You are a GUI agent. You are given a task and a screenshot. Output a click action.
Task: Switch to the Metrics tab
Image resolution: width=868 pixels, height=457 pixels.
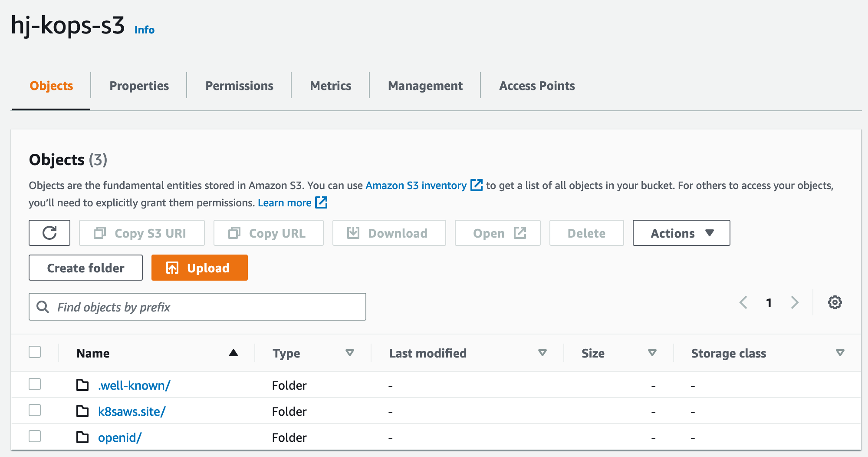click(x=330, y=86)
